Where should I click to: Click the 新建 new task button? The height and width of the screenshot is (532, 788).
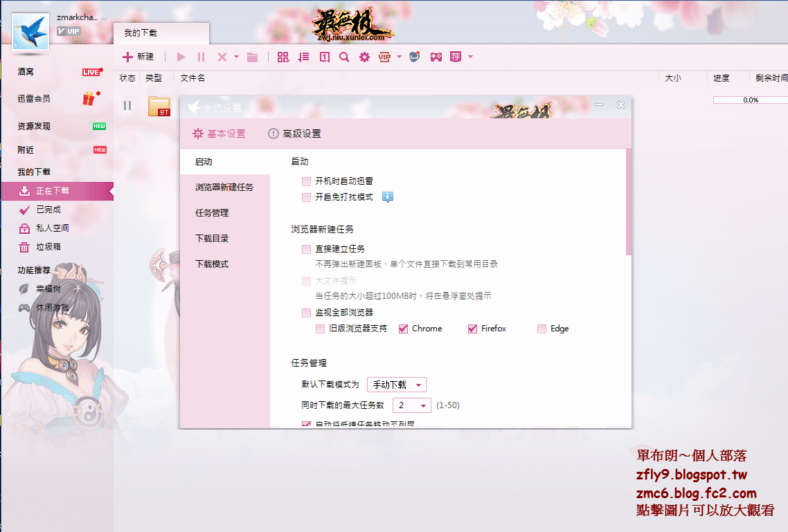click(x=138, y=57)
